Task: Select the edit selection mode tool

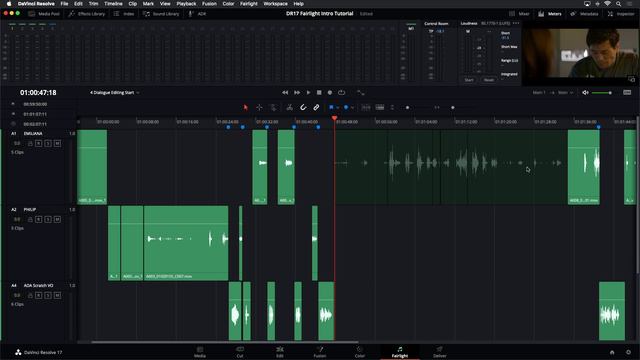Action: pos(273,107)
